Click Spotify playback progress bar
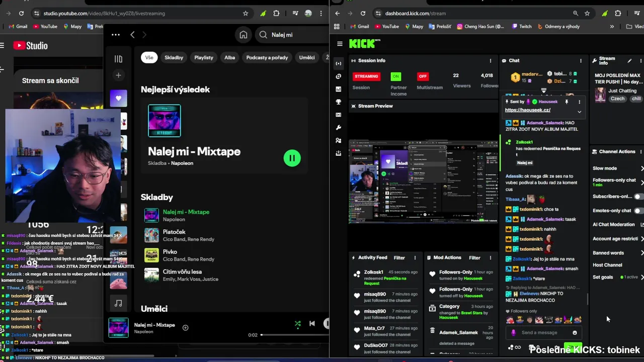This screenshot has height=362, width=644. 294,335
